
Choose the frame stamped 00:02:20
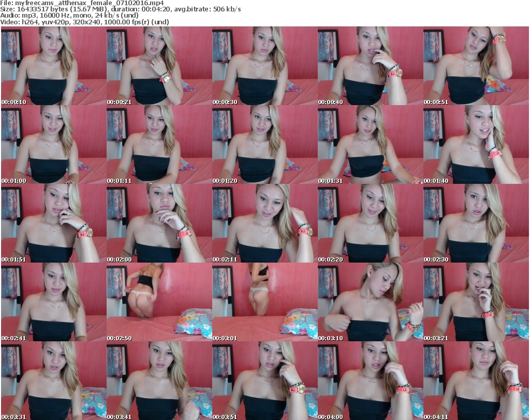(371, 223)
